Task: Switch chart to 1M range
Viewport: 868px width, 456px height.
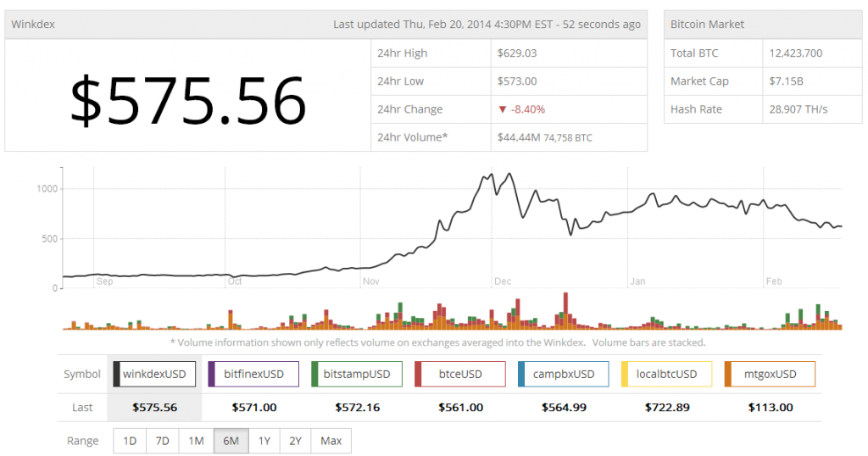Action: (x=196, y=441)
